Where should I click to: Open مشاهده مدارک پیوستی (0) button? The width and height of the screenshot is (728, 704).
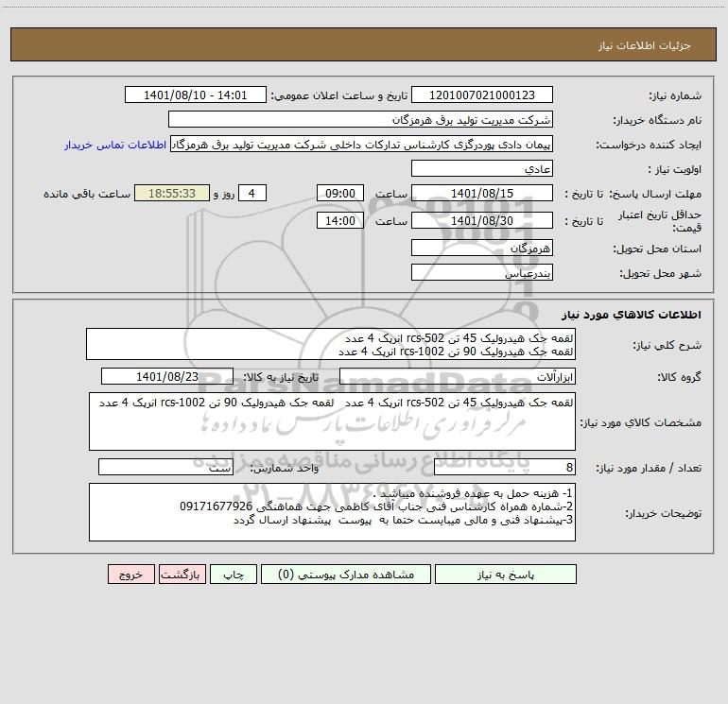click(x=346, y=575)
